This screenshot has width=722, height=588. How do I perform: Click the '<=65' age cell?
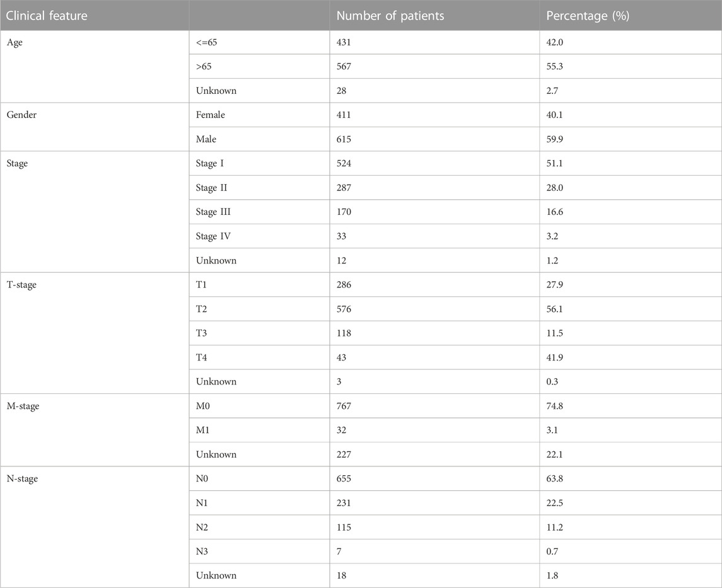point(206,42)
